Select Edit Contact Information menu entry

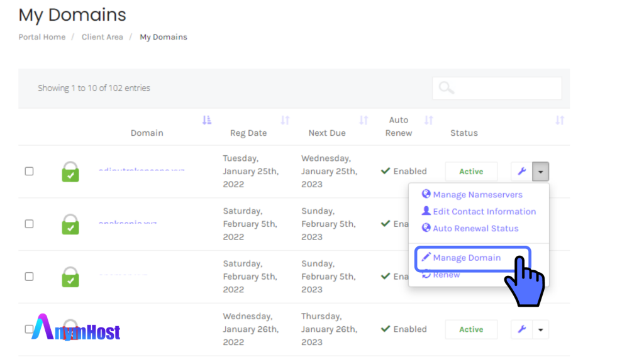[x=484, y=212]
